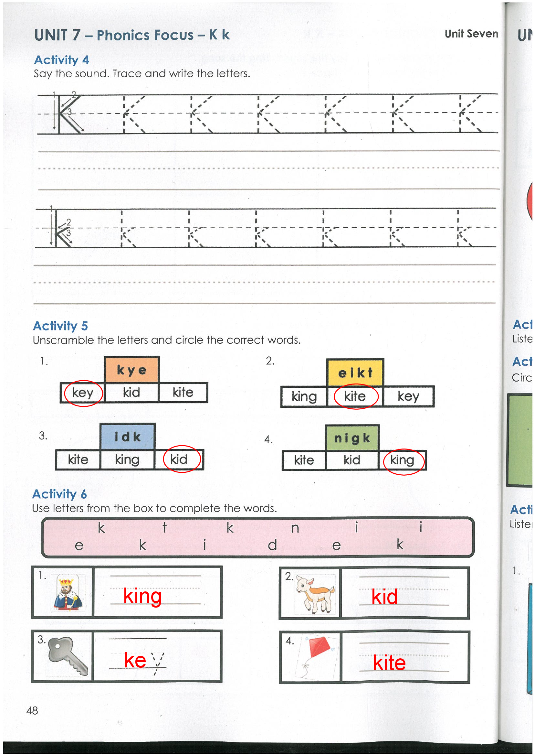
Task: Click the green "nigk" scrambled box
Action: (352, 438)
